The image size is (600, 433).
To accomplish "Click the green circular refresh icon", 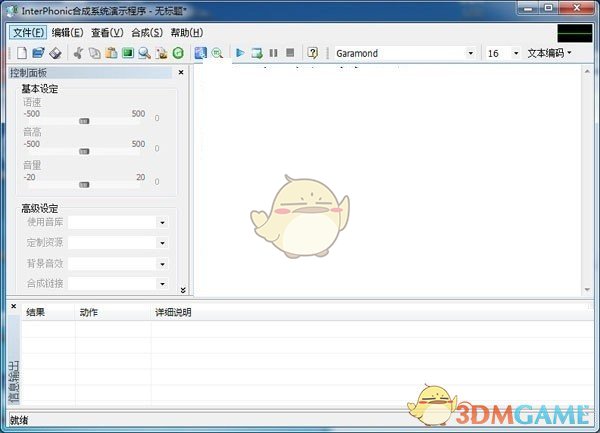I will click(178, 53).
